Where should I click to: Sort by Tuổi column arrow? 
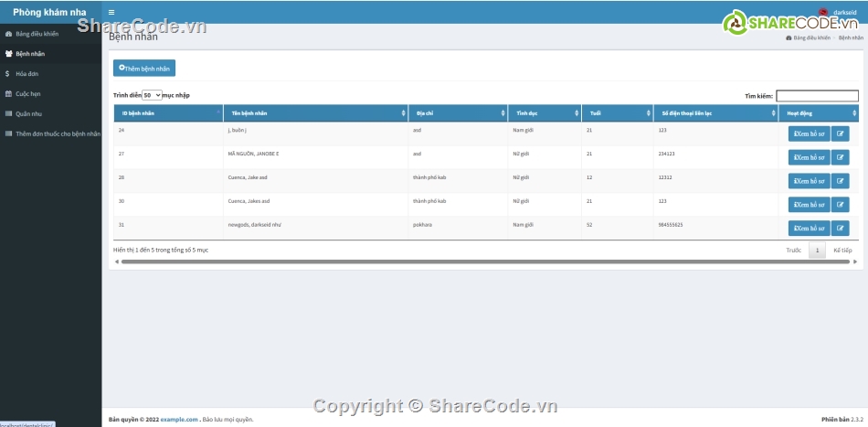pyautogui.click(x=648, y=113)
